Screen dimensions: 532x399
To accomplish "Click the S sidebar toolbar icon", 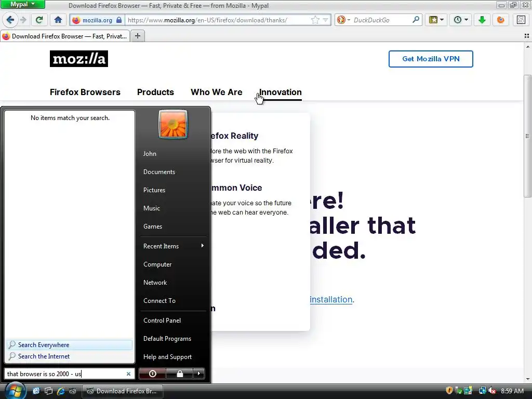I will pyautogui.click(x=521, y=20).
